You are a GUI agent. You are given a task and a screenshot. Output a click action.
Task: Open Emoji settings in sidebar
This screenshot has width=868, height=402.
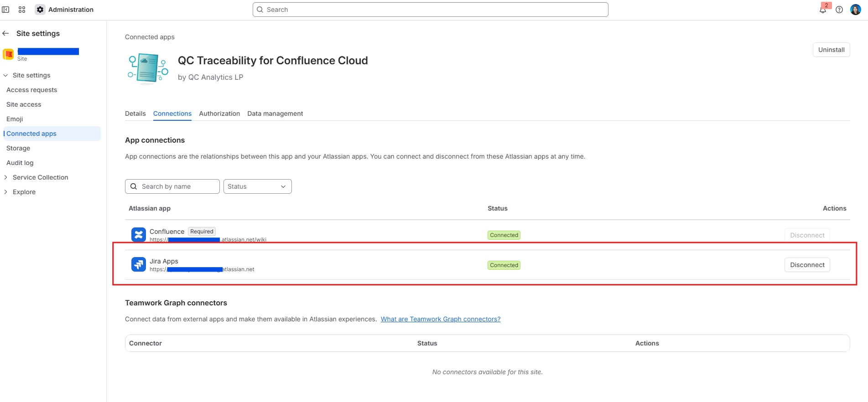tap(15, 119)
